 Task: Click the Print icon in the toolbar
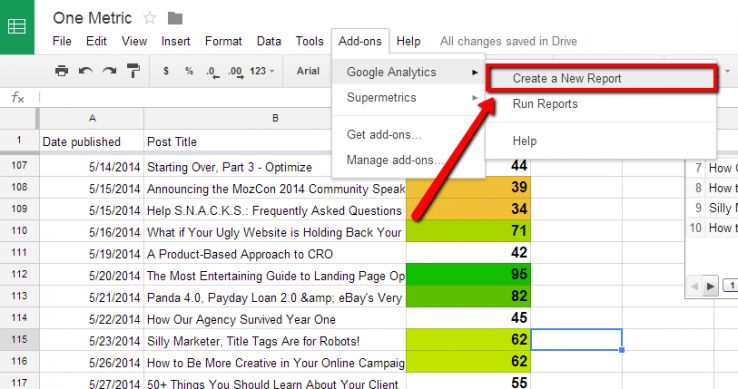click(61, 71)
